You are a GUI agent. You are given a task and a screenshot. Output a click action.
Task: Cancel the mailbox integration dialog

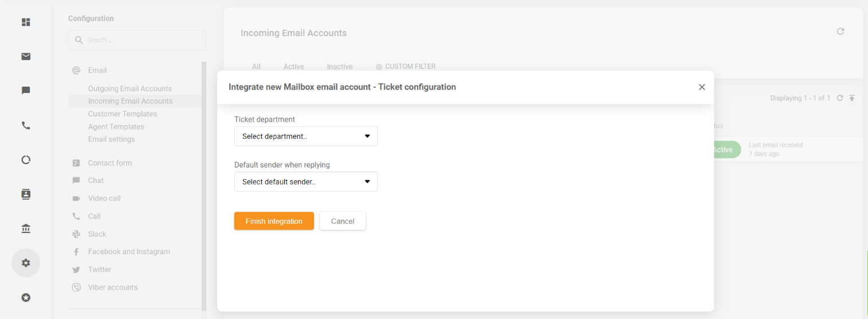(x=343, y=221)
